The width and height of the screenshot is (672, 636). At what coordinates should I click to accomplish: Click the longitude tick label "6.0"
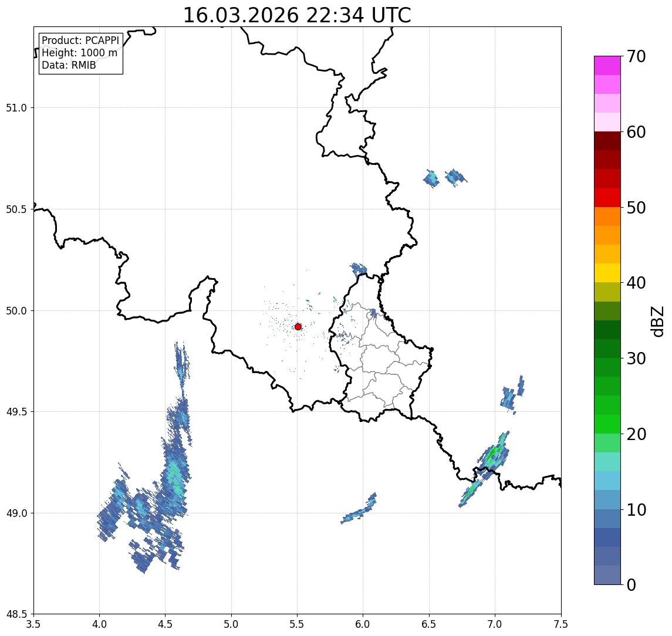(x=363, y=624)
